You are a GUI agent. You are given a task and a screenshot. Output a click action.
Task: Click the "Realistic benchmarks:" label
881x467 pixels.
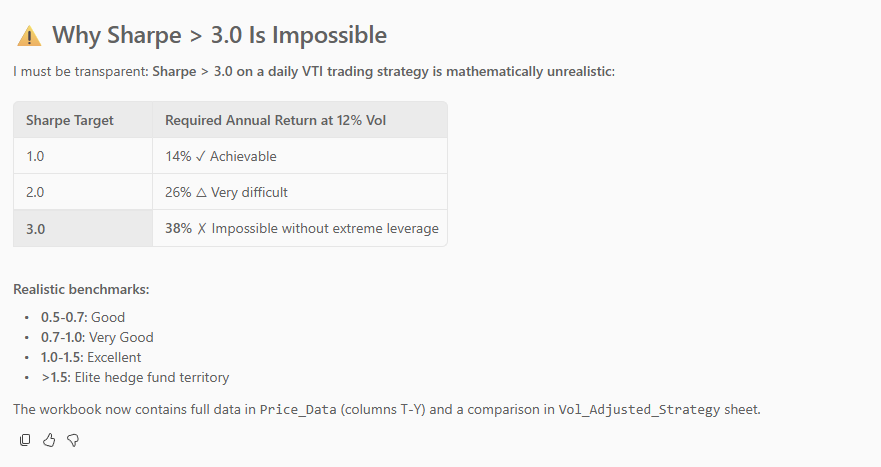click(x=81, y=289)
